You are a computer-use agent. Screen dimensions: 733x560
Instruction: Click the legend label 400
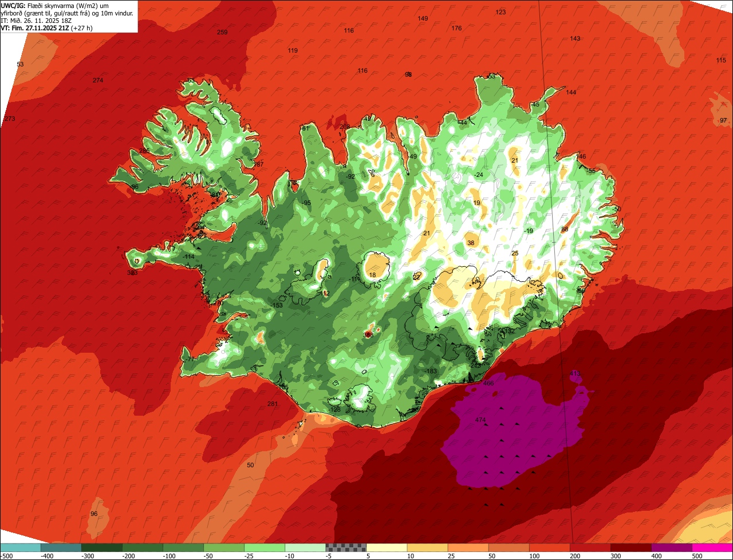[657, 556]
